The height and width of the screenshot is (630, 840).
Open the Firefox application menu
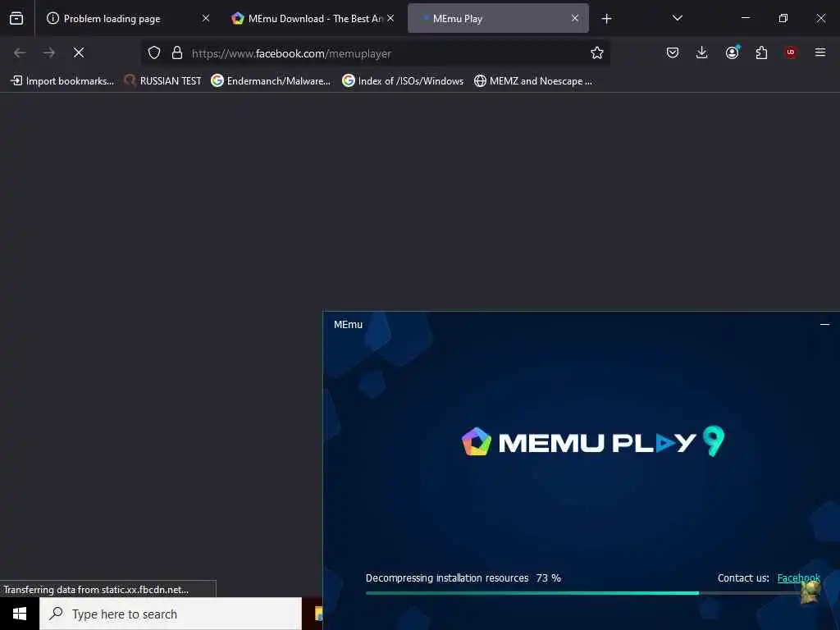(x=820, y=52)
